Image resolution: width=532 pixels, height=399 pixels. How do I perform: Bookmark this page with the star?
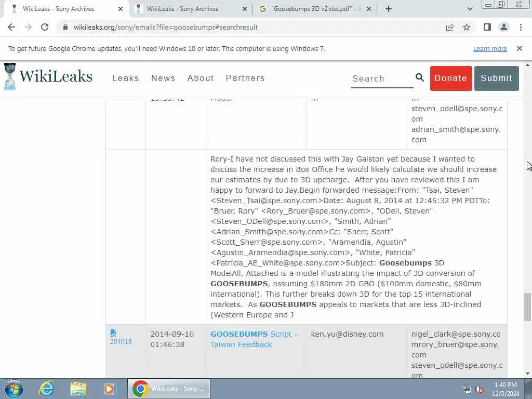point(467,27)
